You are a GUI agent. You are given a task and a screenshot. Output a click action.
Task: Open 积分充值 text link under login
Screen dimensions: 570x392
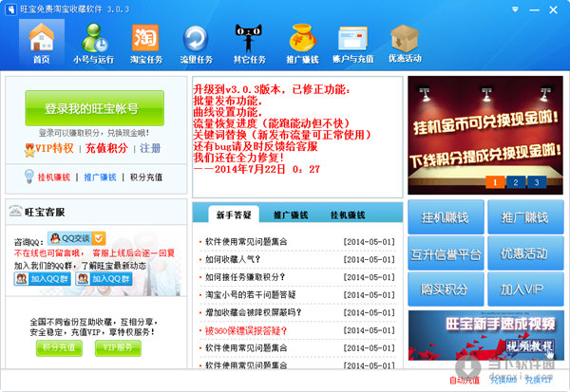[x=146, y=177]
